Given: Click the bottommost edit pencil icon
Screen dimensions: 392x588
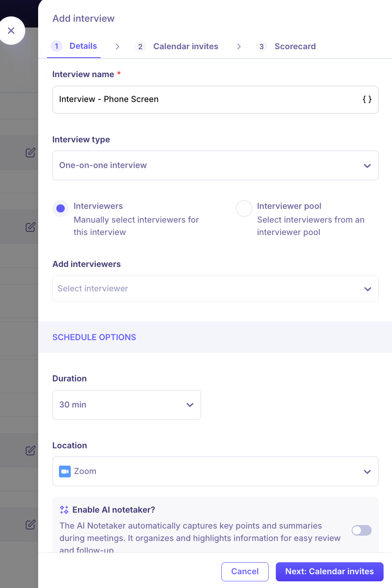Looking at the screenshot, I should [30, 525].
